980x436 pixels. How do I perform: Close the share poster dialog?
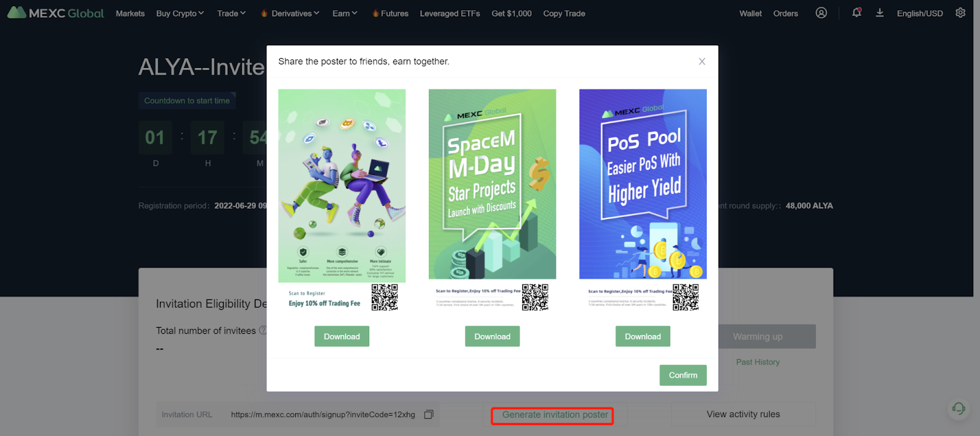702,61
